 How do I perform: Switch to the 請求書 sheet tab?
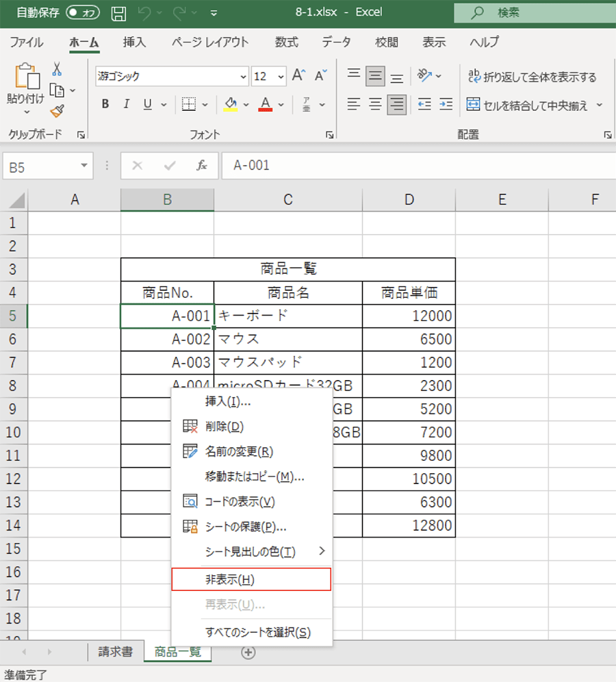(116, 652)
